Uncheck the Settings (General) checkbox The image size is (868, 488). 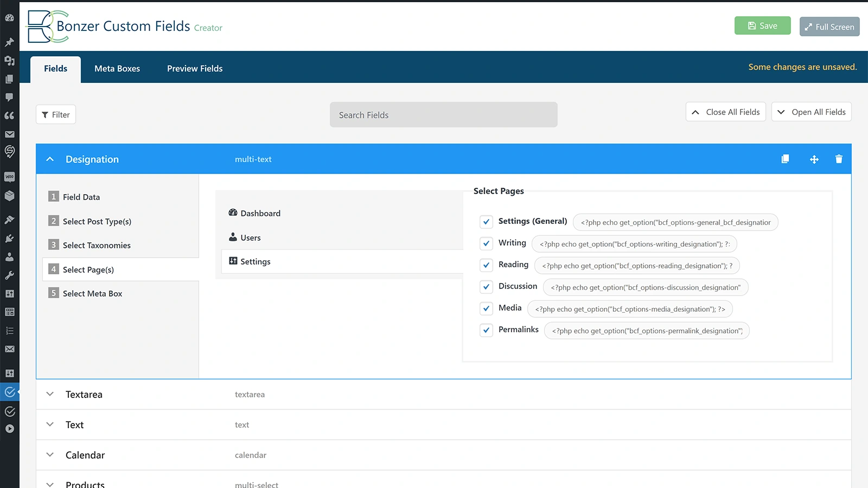(x=486, y=222)
